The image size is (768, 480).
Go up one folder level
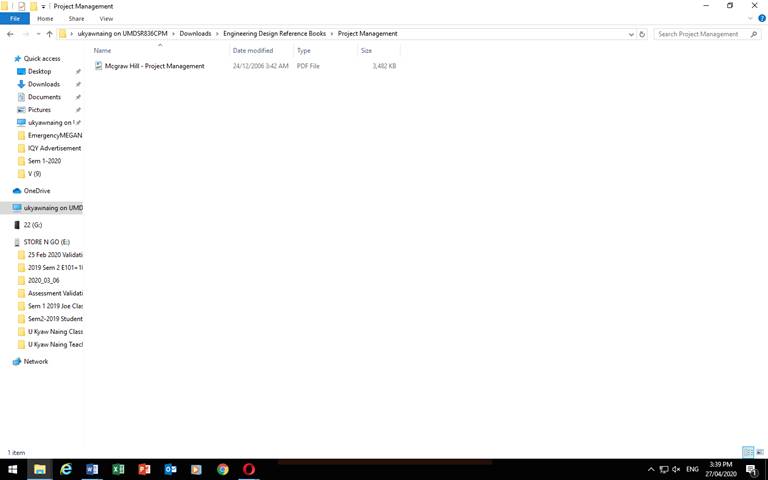pos(49,34)
